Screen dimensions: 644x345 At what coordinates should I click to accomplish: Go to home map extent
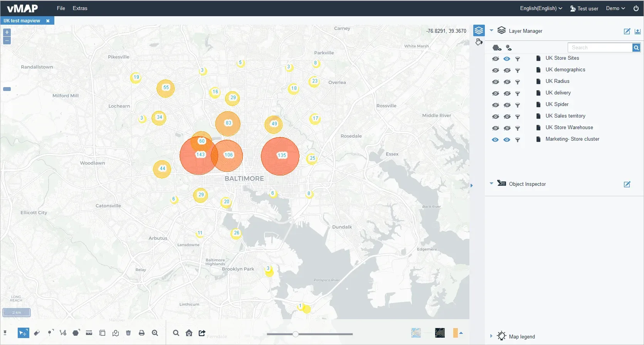tap(189, 333)
